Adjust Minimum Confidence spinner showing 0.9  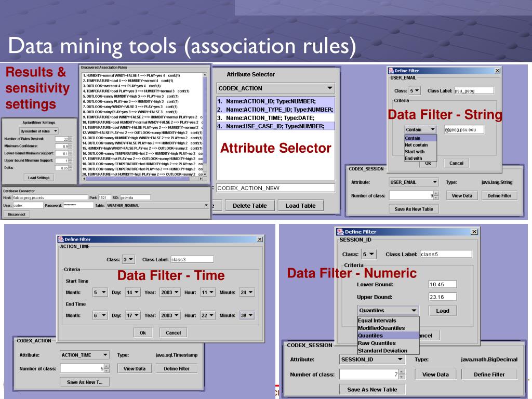(x=70, y=146)
